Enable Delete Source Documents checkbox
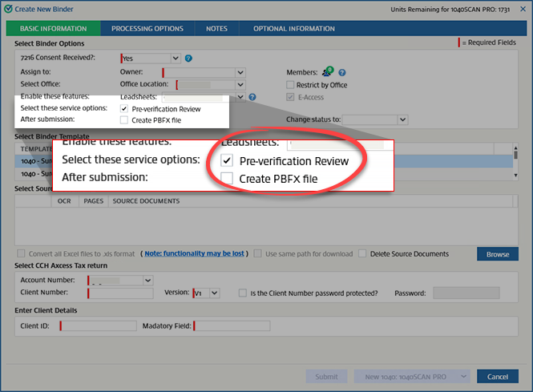This screenshot has width=533, height=392. (x=362, y=254)
